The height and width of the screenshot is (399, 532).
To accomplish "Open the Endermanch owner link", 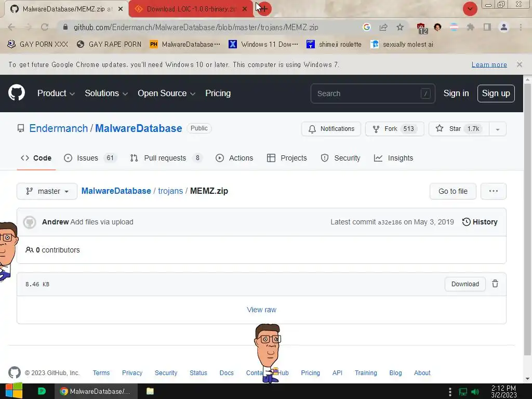I will tap(58, 128).
